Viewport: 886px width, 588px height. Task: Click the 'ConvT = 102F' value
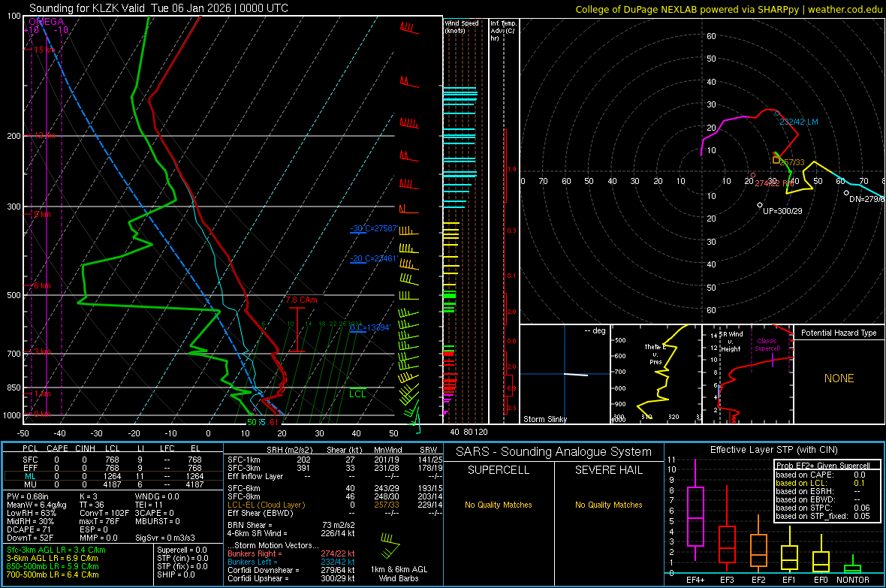pos(104,513)
